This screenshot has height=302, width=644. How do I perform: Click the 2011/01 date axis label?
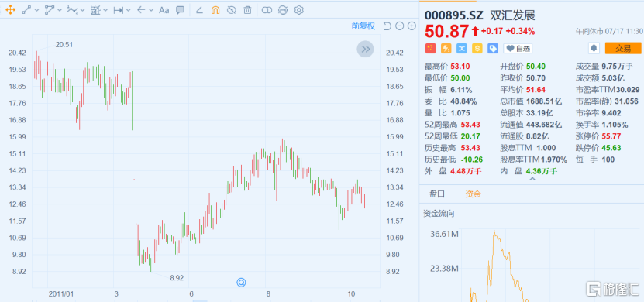tap(61, 294)
